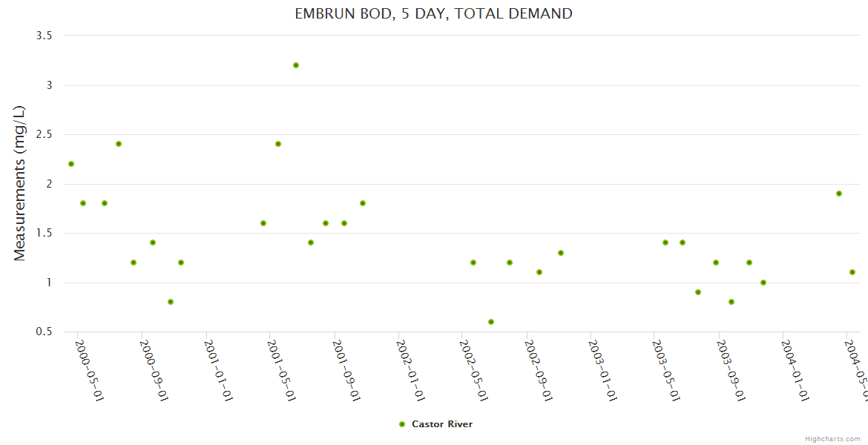Click the chart title EMBRUN BOD, 5 DAY
This screenshot has height=445, width=868.
434,13
